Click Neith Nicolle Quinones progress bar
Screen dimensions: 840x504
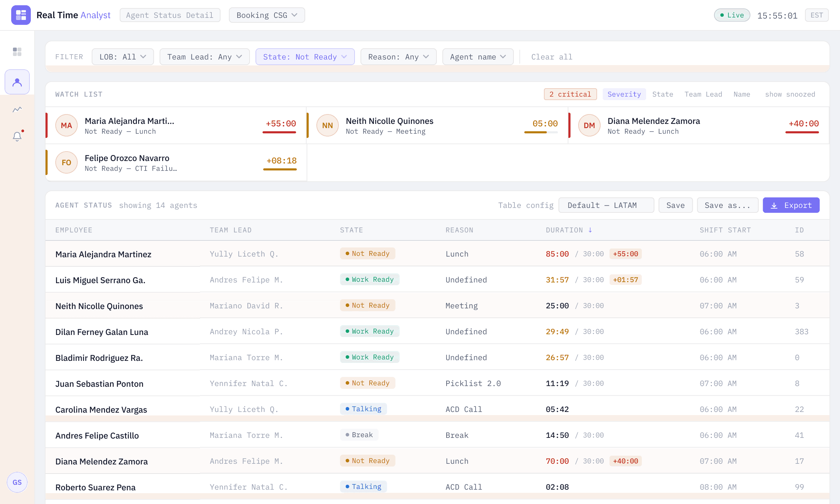pyautogui.click(x=541, y=132)
